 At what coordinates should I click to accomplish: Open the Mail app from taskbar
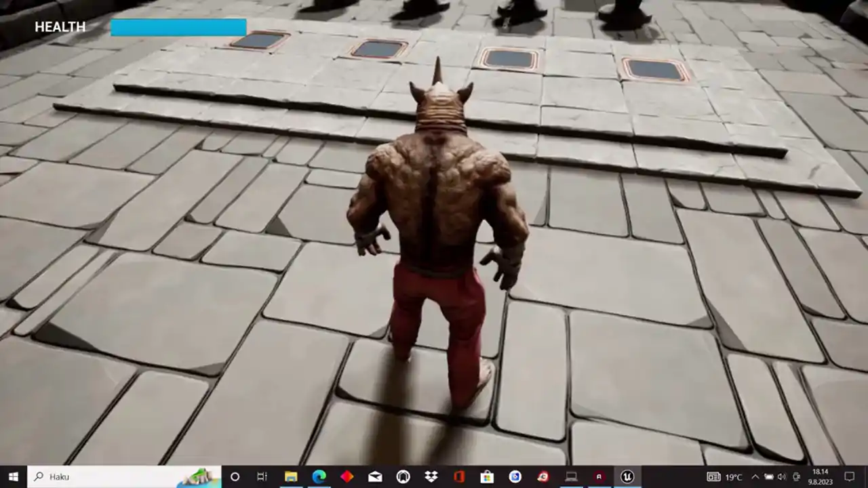tap(375, 476)
